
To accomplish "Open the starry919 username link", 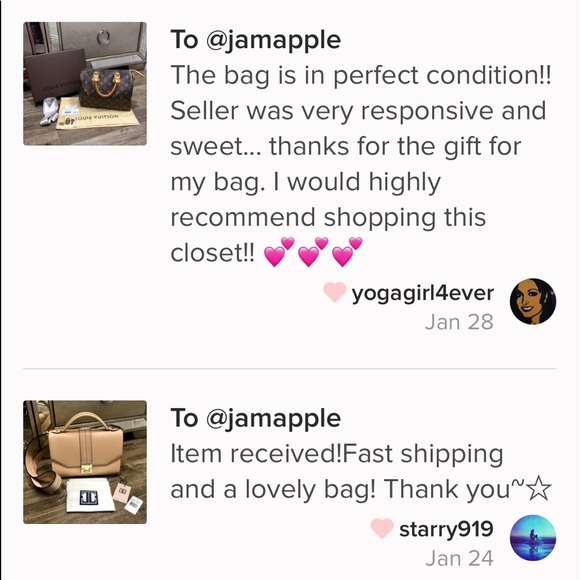I will 446,529.
